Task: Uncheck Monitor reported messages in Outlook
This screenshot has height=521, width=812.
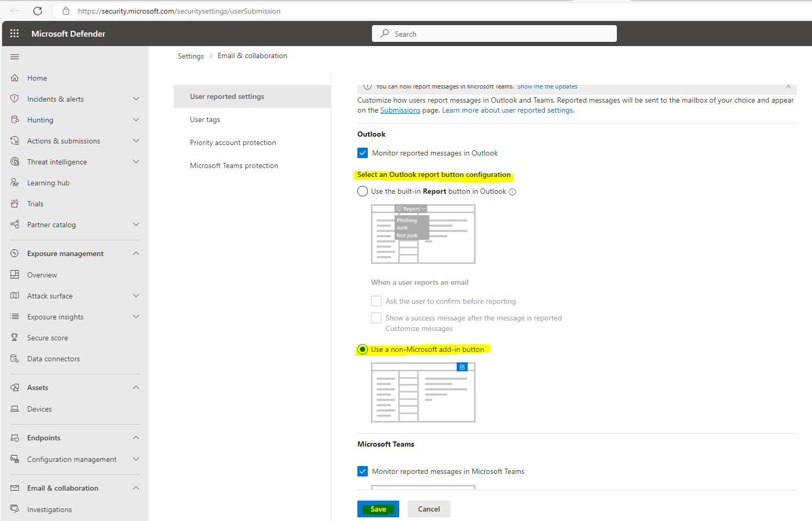Action: [363, 152]
